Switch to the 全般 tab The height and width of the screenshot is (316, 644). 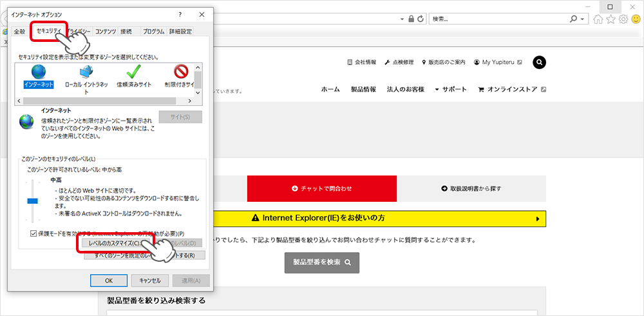click(19, 32)
